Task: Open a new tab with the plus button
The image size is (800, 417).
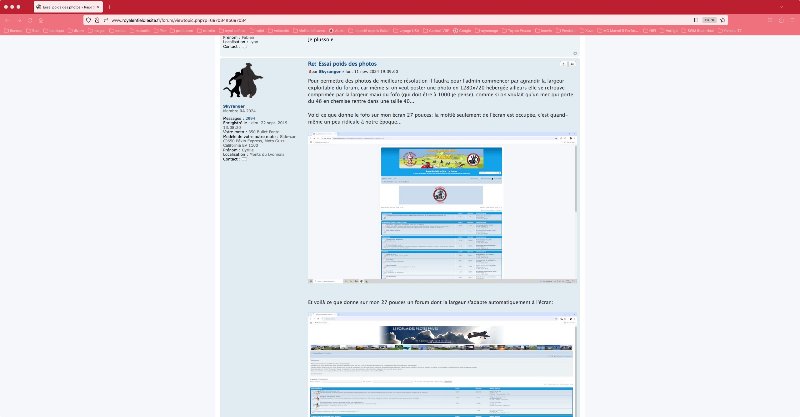Action: (x=108, y=6)
